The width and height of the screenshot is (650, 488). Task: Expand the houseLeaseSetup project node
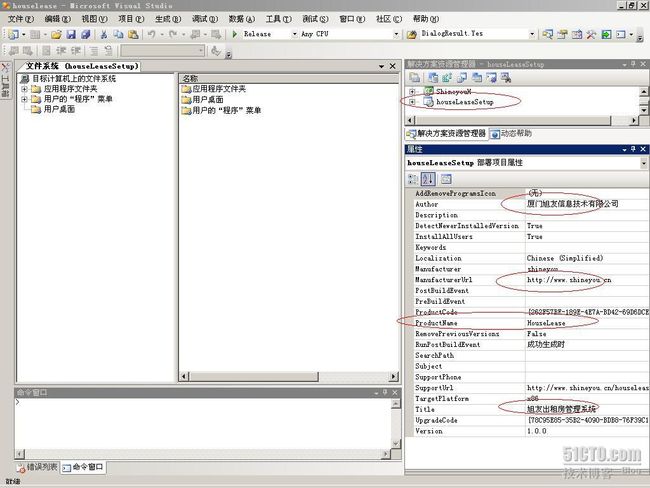click(x=412, y=102)
